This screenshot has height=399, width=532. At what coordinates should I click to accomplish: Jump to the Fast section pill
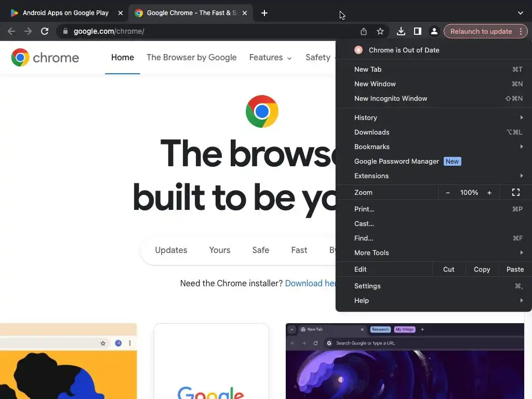[x=299, y=250]
